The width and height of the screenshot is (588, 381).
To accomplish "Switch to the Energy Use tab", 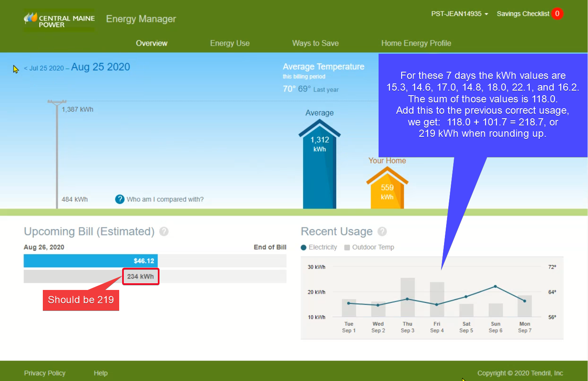I will (230, 43).
